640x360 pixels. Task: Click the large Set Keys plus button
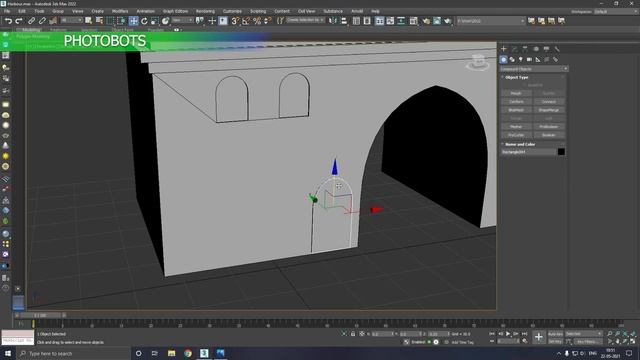[x=539, y=337]
